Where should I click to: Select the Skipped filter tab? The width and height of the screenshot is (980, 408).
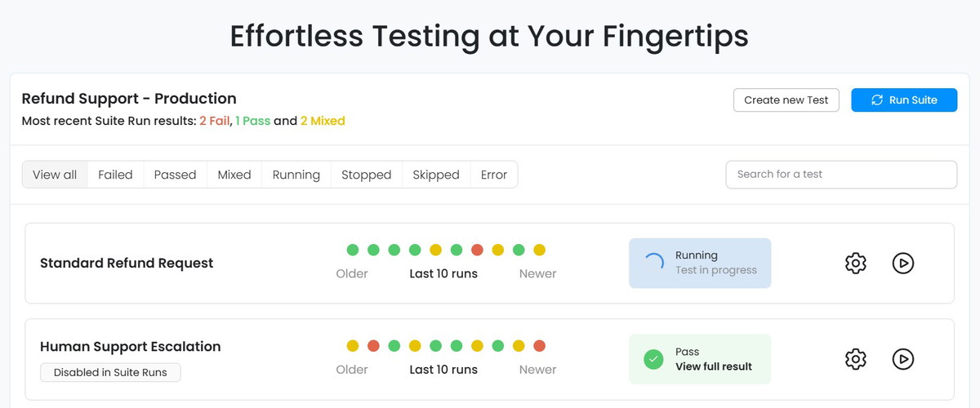[x=436, y=175]
